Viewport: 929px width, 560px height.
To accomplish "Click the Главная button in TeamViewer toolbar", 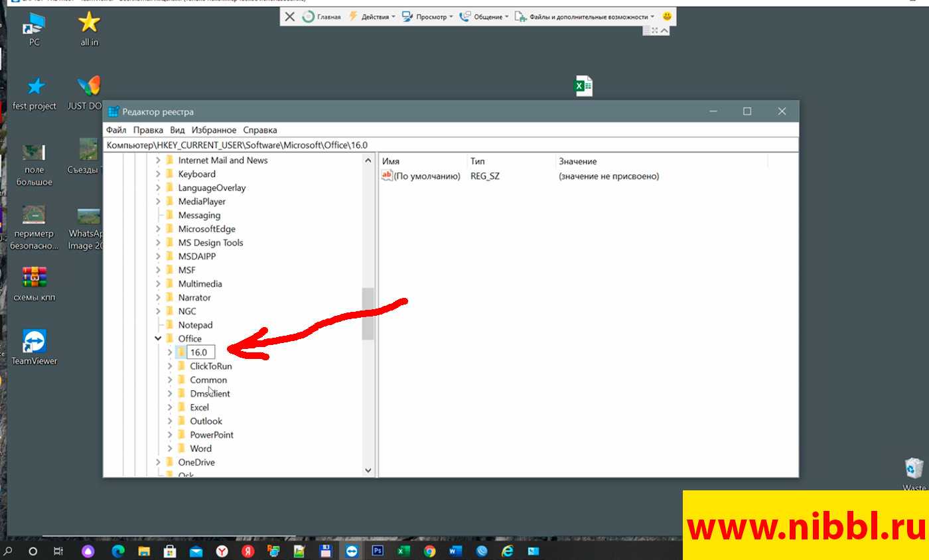I will 322,17.
